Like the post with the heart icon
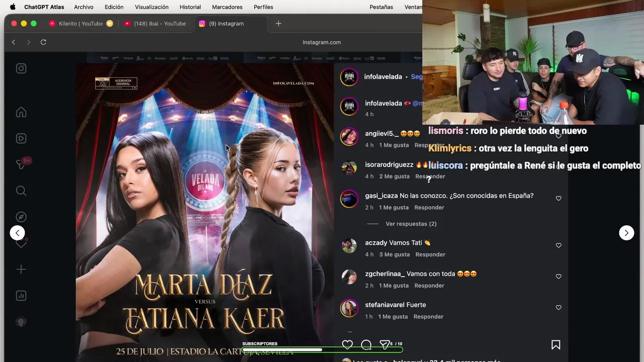Viewport: 644px width, 362px height. [x=347, y=345]
